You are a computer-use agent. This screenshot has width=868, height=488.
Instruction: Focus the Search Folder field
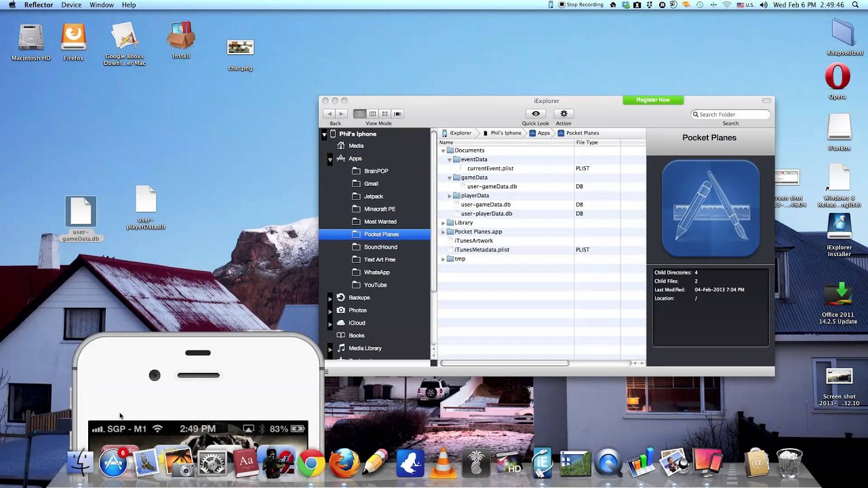731,115
